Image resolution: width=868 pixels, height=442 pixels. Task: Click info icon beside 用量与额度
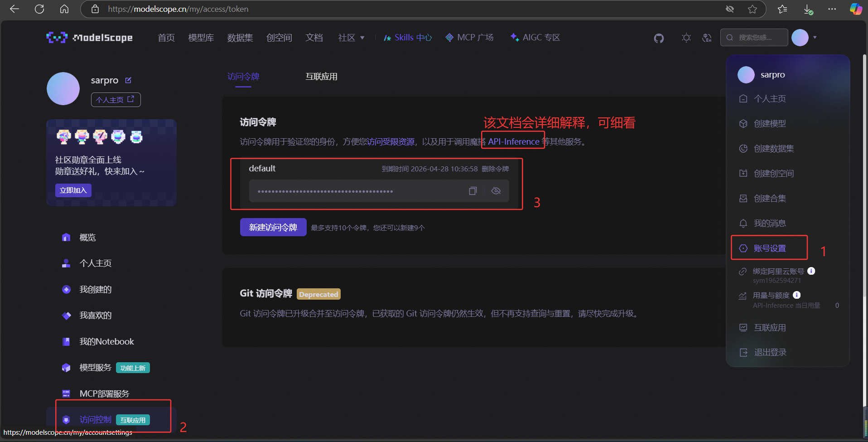pyautogui.click(x=797, y=295)
